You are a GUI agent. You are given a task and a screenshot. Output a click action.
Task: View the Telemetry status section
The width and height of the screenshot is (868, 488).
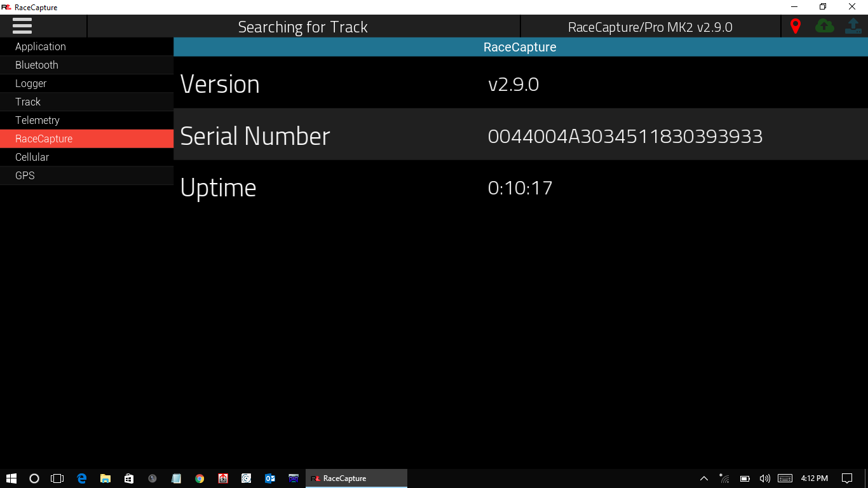(86, 120)
